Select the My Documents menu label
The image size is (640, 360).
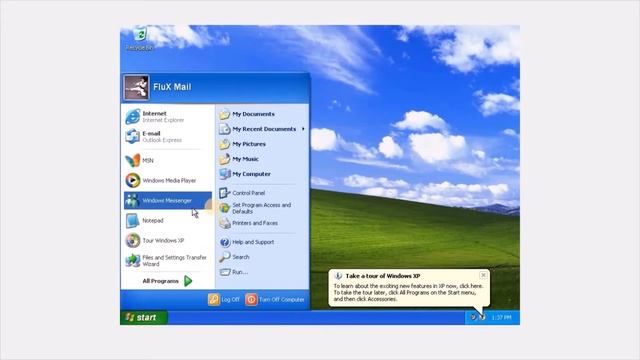pyautogui.click(x=253, y=114)
